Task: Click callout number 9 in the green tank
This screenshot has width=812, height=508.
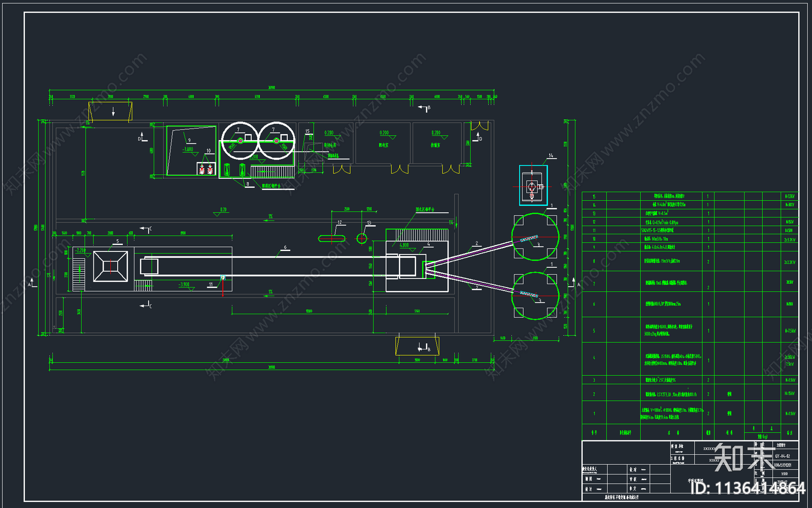Action: pyautogui.click(x=189, y=141)
